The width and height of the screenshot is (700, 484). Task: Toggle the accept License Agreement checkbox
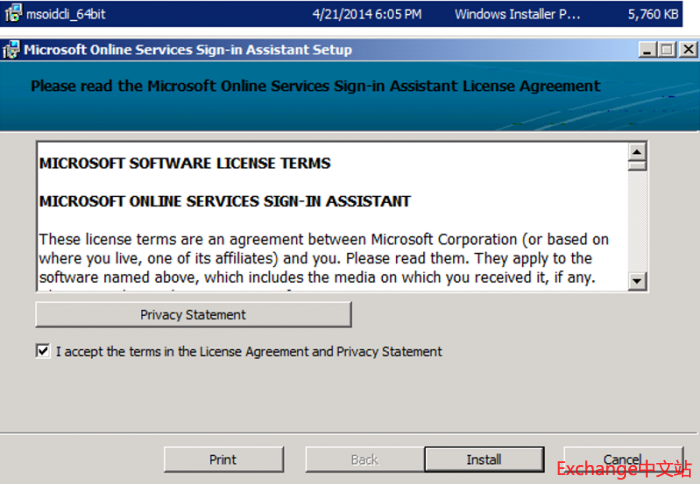pyautogui.click(x=42, y=351)
